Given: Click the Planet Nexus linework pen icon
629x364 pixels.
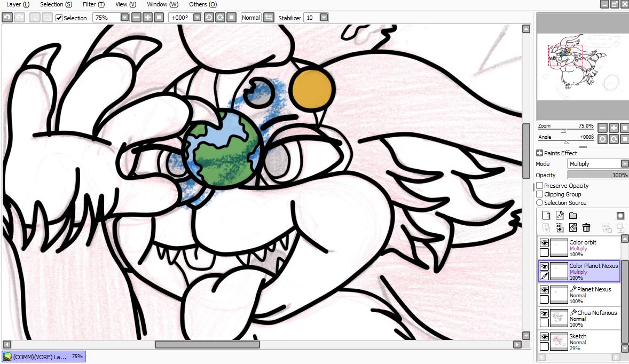Looking at the screenshot, I should 573,289.
